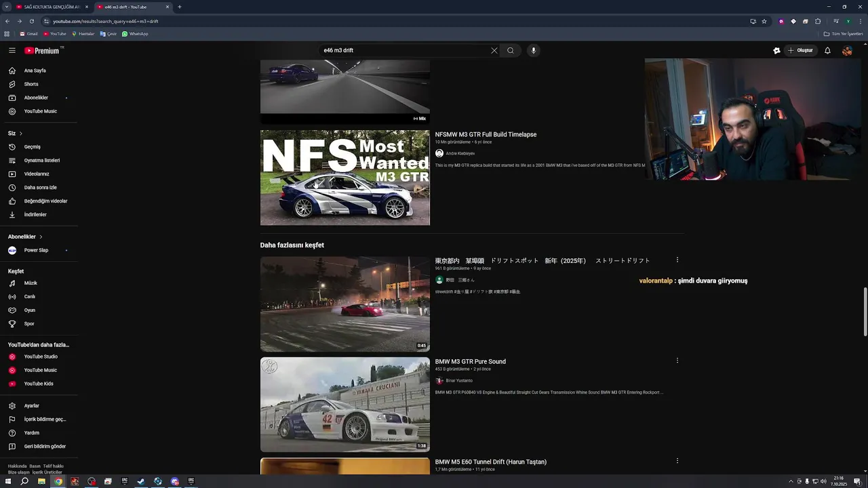The height and width of the screenshot is (488, 868).
Task: Open the tab search dropdown arrow
Action: pos(6,7)
